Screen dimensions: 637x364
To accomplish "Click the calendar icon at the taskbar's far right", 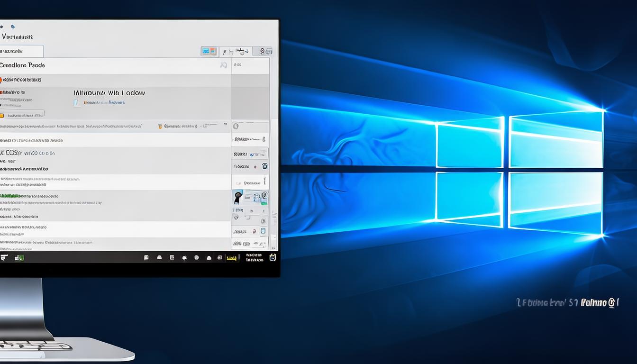I will [273, 257].
